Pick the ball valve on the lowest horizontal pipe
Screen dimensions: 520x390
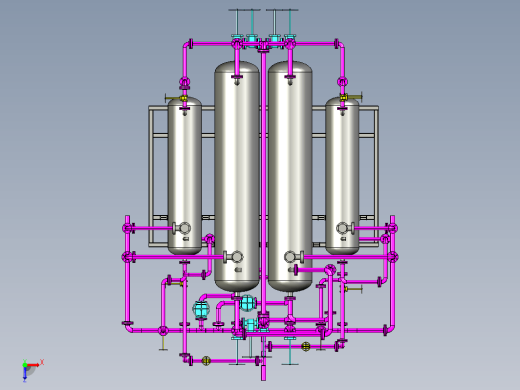pos(206,361)
